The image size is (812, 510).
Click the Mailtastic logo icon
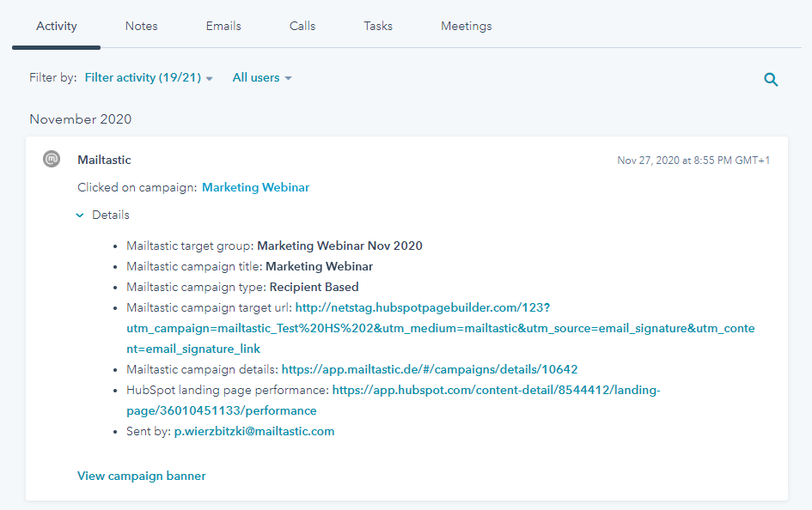[52, 159]
